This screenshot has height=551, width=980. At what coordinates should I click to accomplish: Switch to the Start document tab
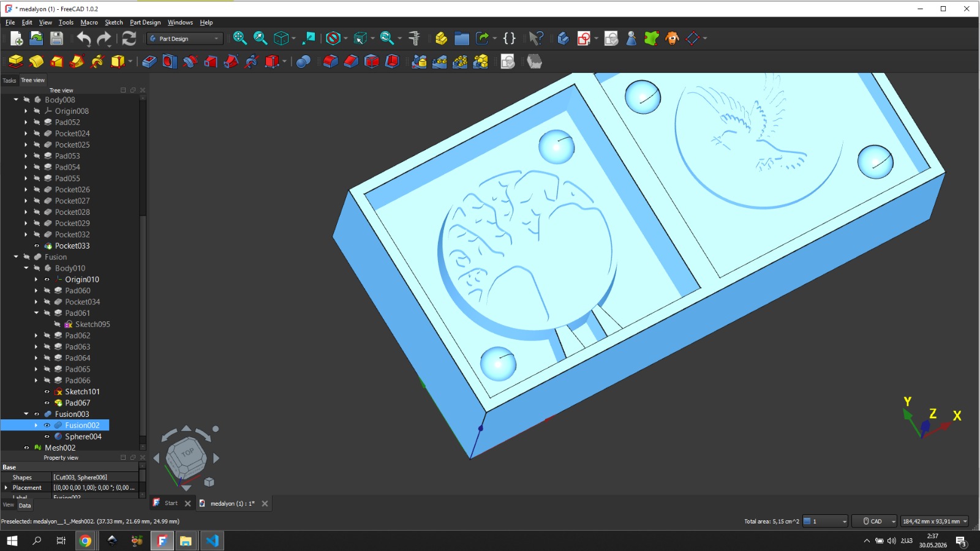coord(171,503)
